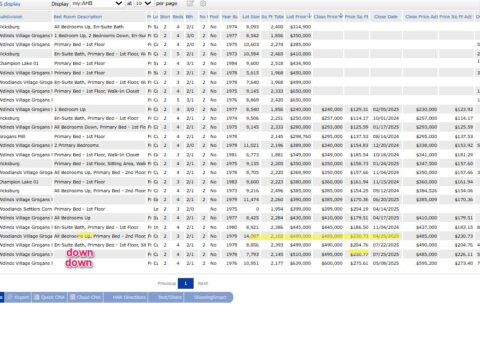Viewport: 480px width, 360px height.
Task: Open Quick CMA
Action: [49, 297]
